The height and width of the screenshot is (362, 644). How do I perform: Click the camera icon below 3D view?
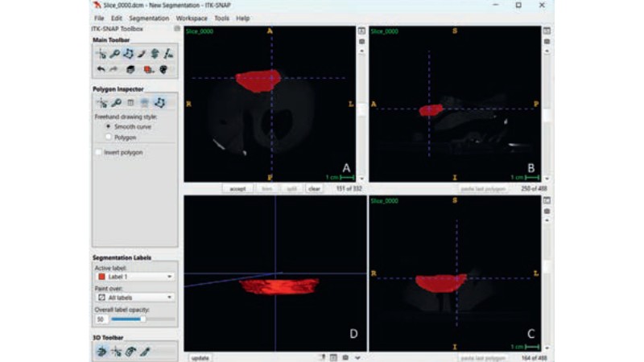(x=345, y=358)
